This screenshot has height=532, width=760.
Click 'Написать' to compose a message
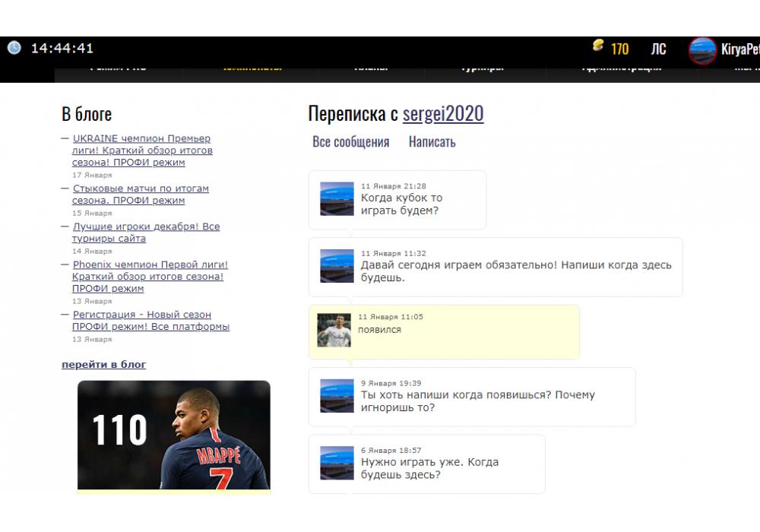point(432,142)
